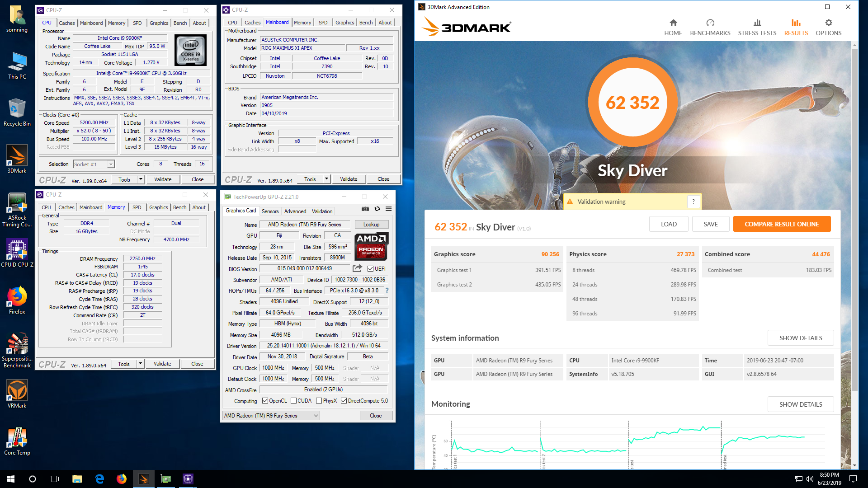This screenshot has height=488, width=868.
Task: Click Validate in the Mainboard CPU-Z window
Action: [349, 179]
